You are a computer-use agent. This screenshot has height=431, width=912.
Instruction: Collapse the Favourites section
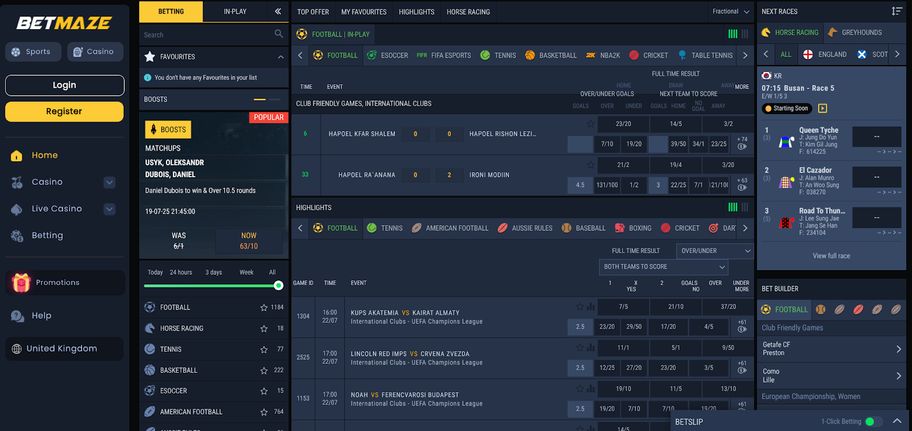(281, 57)
